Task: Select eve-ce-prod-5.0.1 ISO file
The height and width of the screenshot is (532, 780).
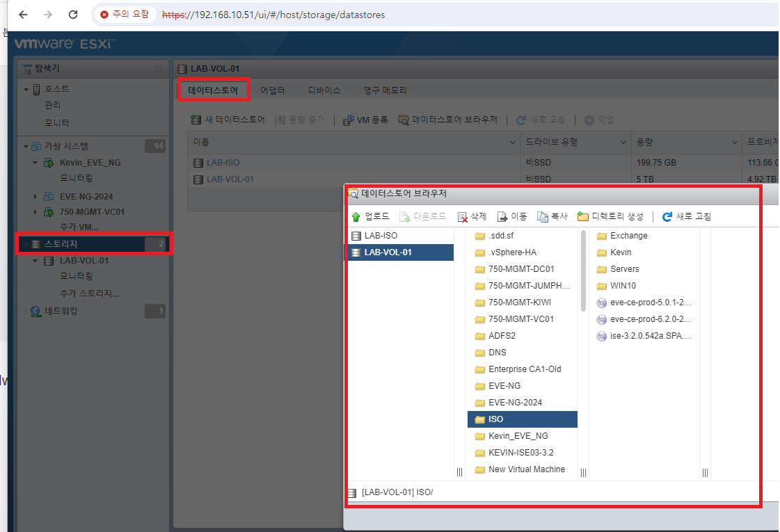Action: click(x=645, y=303)
